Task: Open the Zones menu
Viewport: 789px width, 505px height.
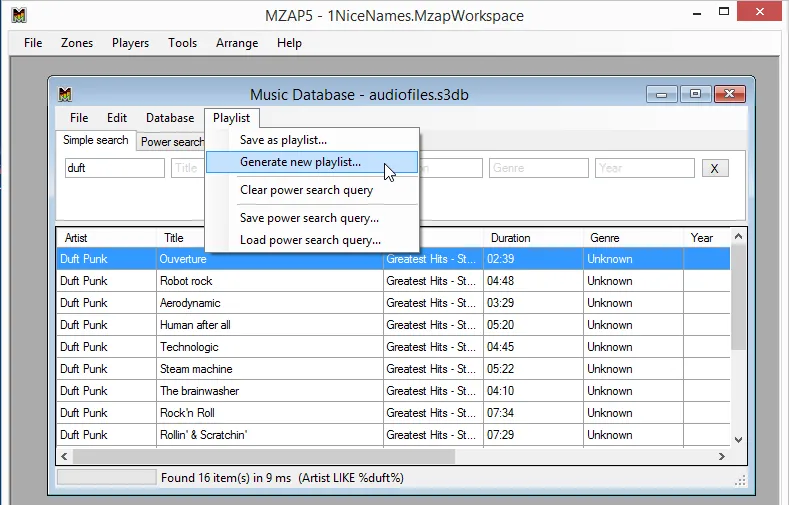Action: point(77,43)
